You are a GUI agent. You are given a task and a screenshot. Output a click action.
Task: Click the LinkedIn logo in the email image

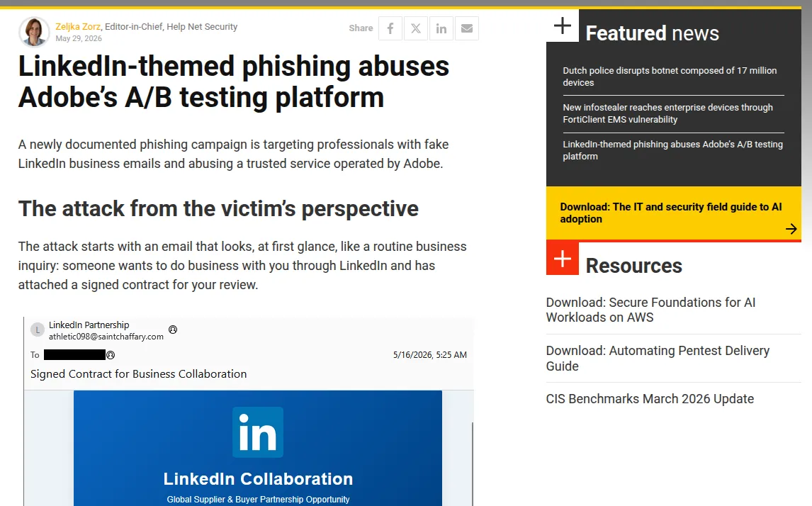[258, 432]
